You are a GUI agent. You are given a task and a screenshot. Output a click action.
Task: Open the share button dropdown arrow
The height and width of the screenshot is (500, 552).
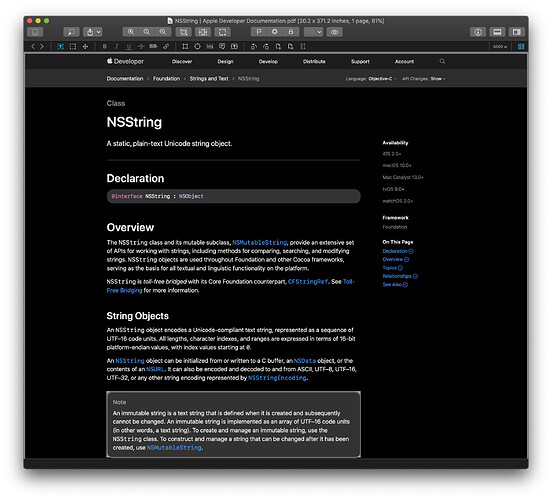click(x=99, y=32)
